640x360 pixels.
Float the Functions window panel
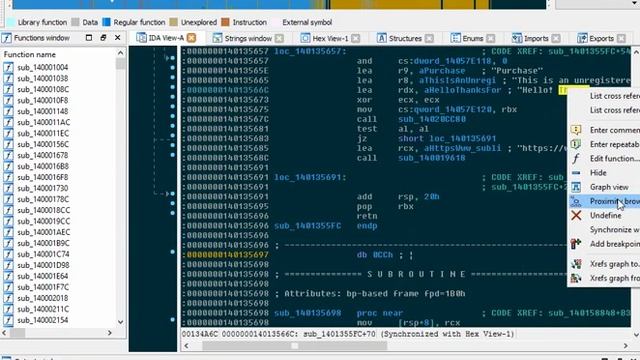click(103, 38)
